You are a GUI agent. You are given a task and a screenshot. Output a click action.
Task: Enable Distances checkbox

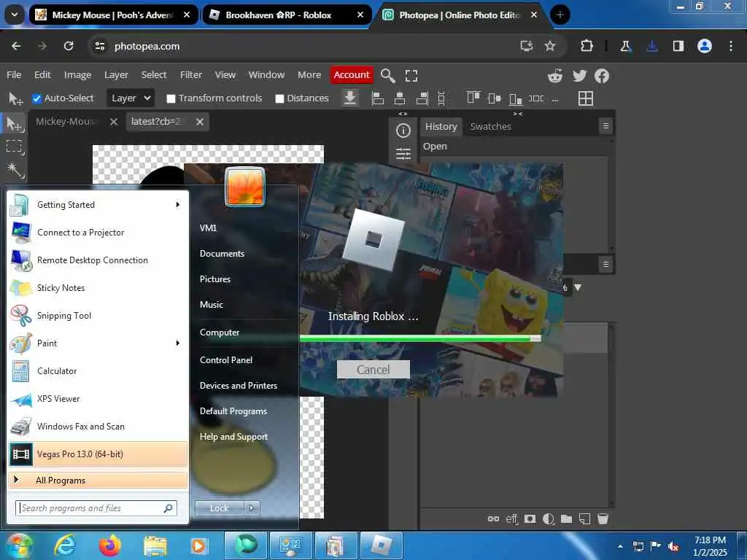(279, 98)
